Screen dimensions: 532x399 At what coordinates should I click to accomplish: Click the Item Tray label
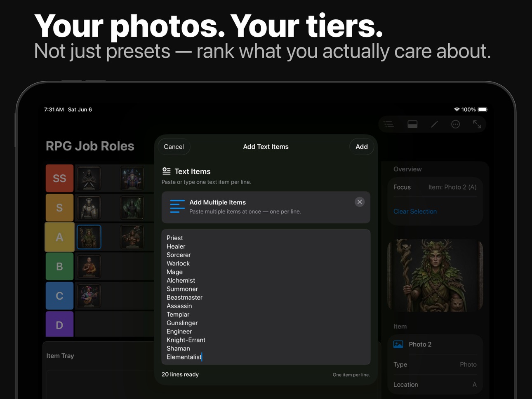pos(60,356)
